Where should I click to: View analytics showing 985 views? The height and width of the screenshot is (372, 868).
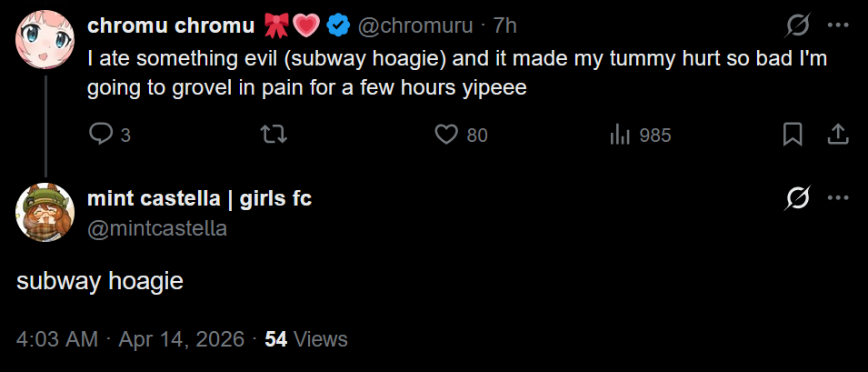(640, 135)
